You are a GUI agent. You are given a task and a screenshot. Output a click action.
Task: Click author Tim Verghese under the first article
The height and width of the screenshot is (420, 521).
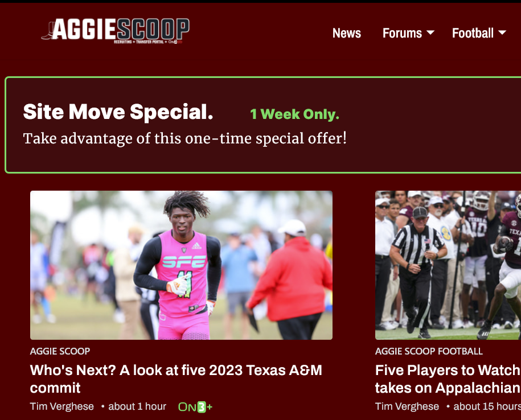point(62,406)
